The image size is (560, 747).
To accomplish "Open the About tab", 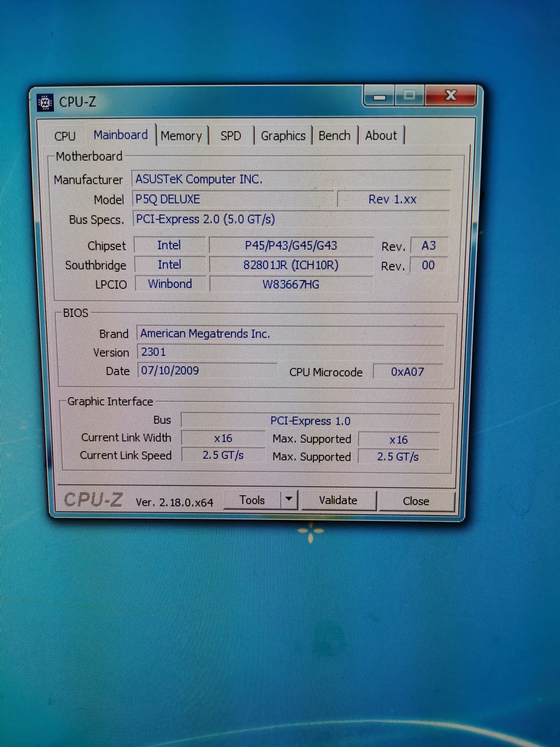I will click(381, 135).
